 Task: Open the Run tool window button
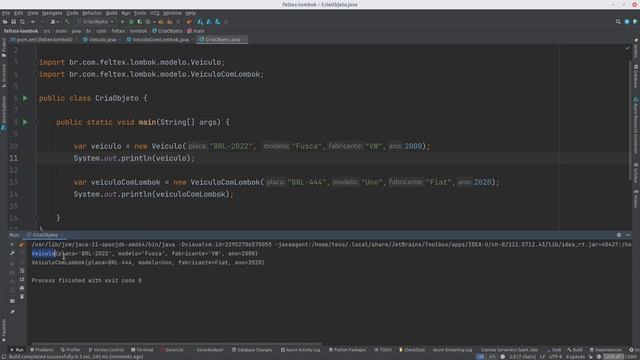click(x=17, y=350)
